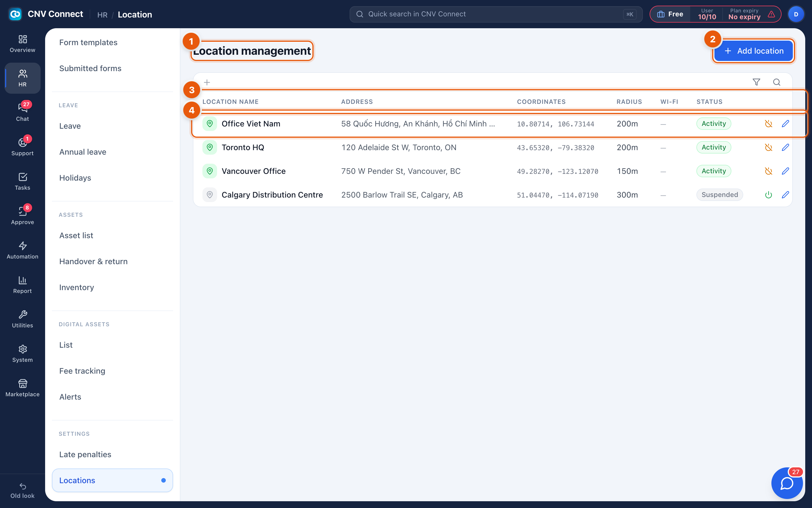Click the Plan expiry No expiry label

[744, 14]
